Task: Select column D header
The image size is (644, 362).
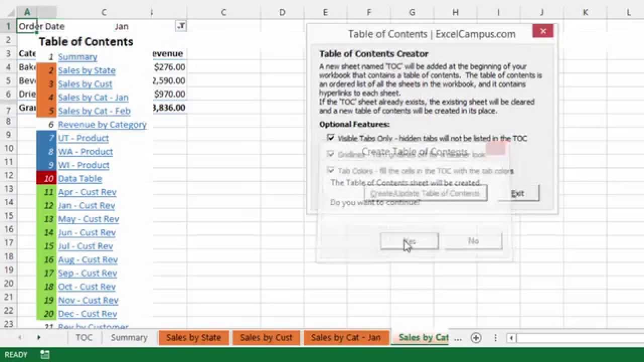Action: (282, 12)
